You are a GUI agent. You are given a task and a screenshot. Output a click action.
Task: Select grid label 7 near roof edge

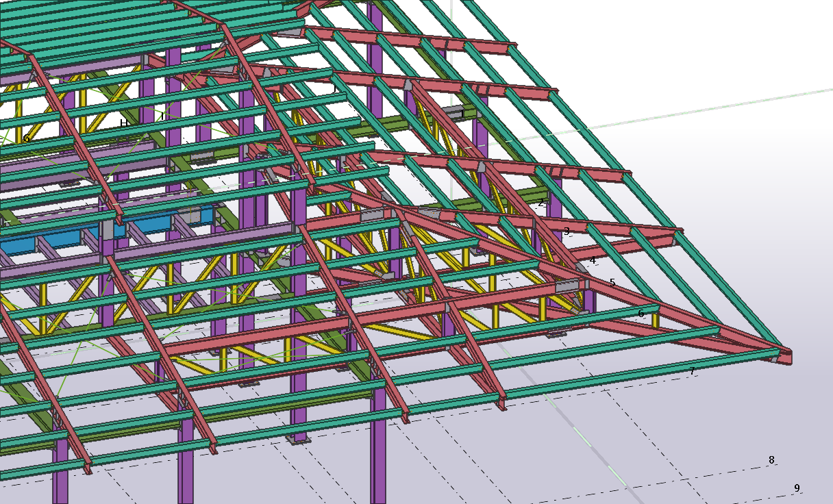tap(692, 371)
